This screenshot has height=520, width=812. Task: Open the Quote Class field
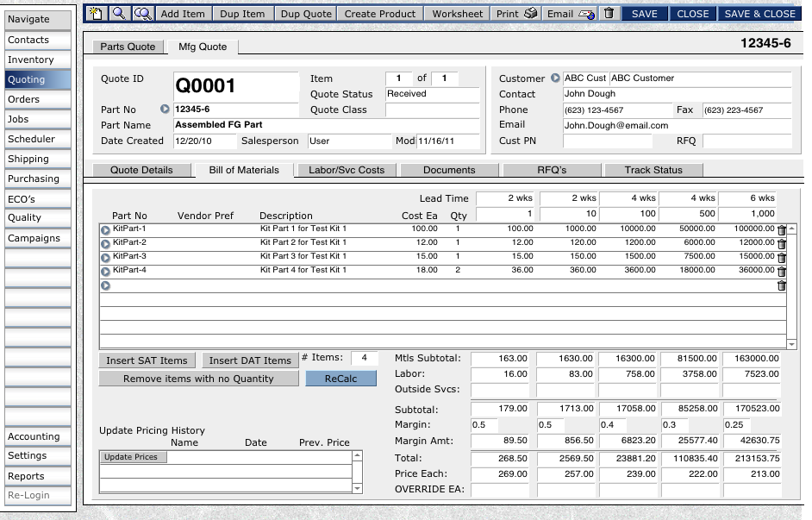click(x=431, y=110)
